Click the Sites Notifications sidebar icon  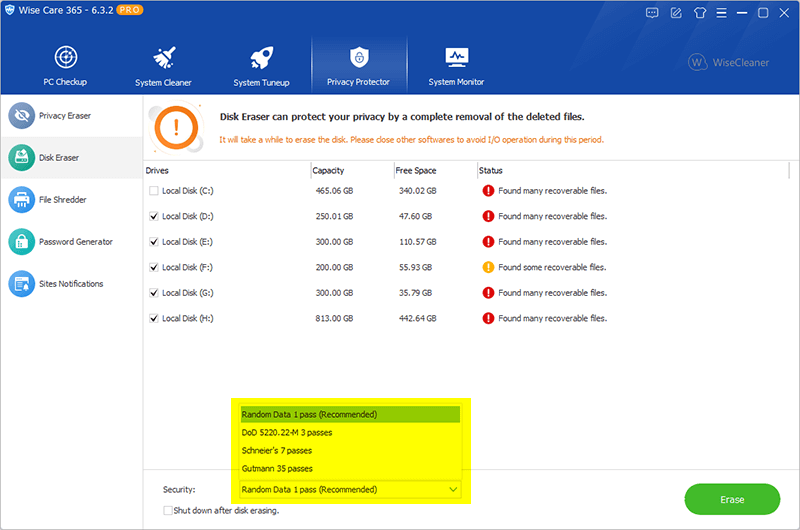[21, 284]
